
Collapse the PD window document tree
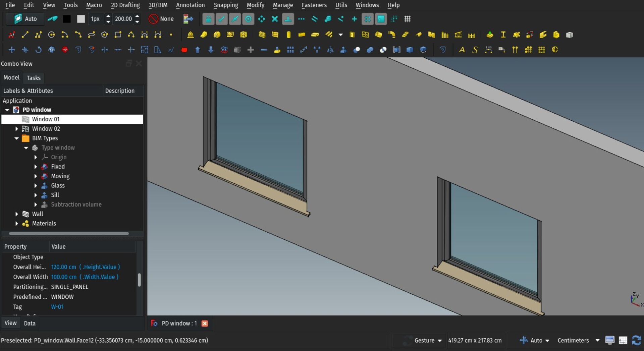click(7, 110)
